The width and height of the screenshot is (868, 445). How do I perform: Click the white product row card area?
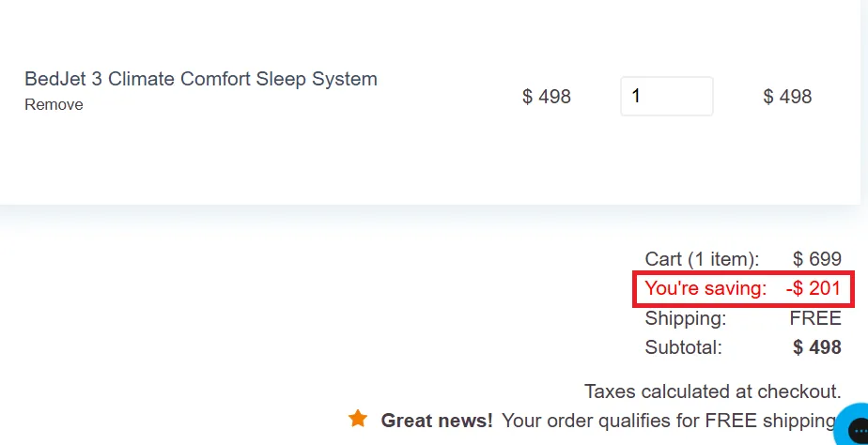pos(429,102)
